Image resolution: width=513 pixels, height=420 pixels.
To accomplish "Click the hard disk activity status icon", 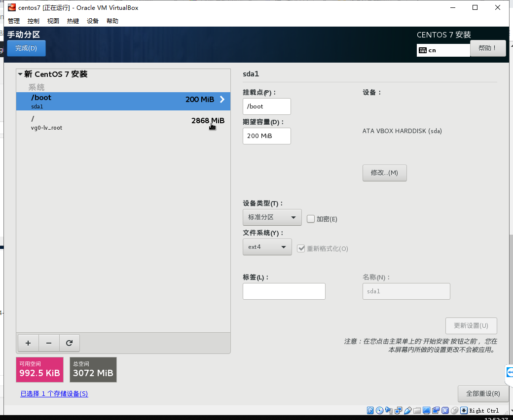I will pyautogui.click(x=370, y=411).
